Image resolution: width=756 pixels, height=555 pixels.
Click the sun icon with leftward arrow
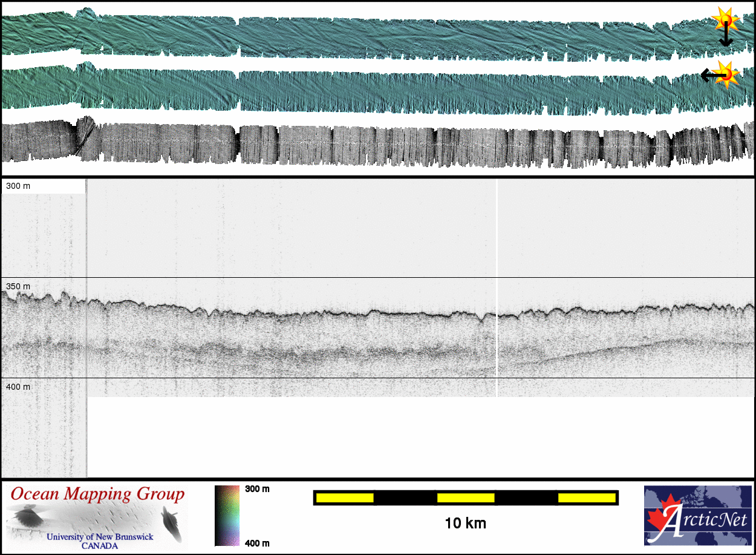(x=728, y=74)
